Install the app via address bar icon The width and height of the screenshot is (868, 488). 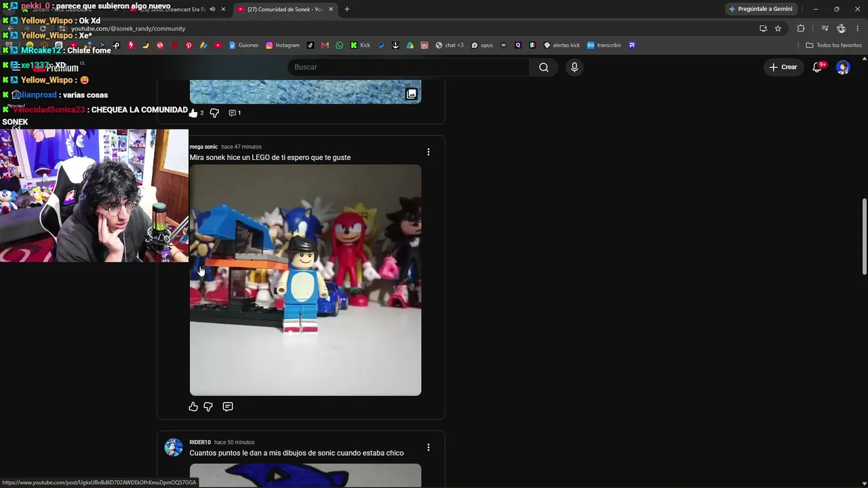pos(763,28)
